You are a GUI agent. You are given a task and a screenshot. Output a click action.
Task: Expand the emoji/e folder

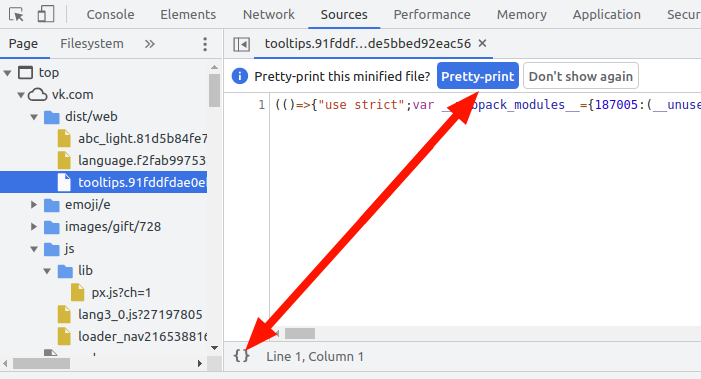pyautogui.click(x=34, y=205)
